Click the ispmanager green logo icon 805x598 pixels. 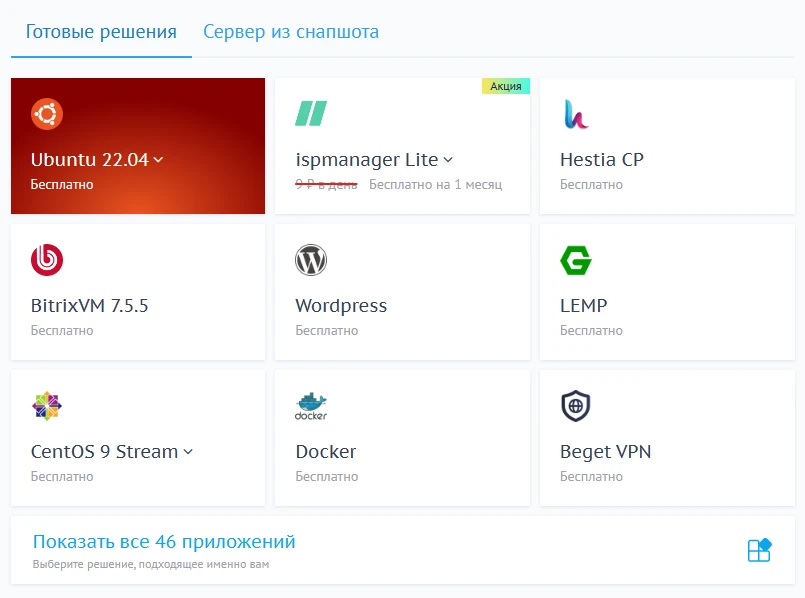pyautogui.click(x=311, y=113)
